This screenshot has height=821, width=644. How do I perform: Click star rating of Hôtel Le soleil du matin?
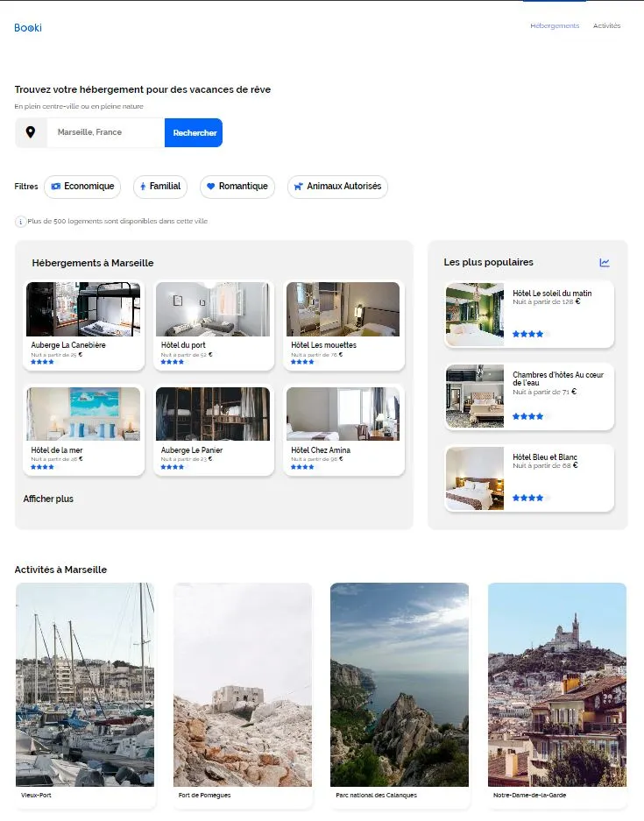pyautogui.click(x=527, y=334)
